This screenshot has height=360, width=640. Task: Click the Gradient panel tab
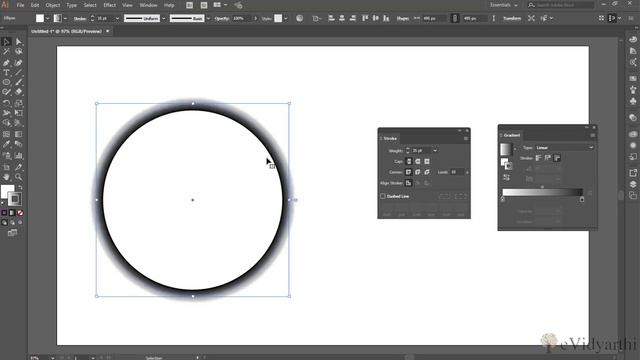tap(511, 135)
